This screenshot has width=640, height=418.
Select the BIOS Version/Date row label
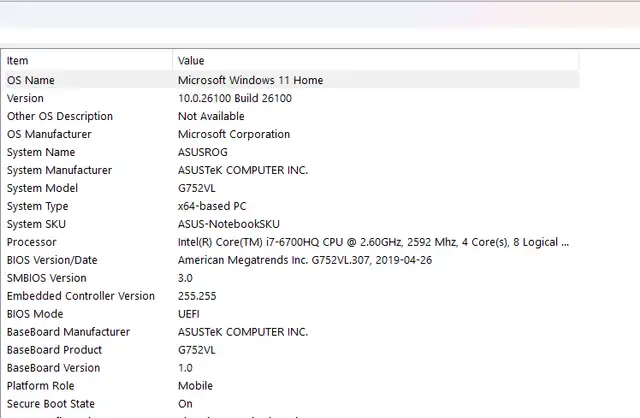52,260
